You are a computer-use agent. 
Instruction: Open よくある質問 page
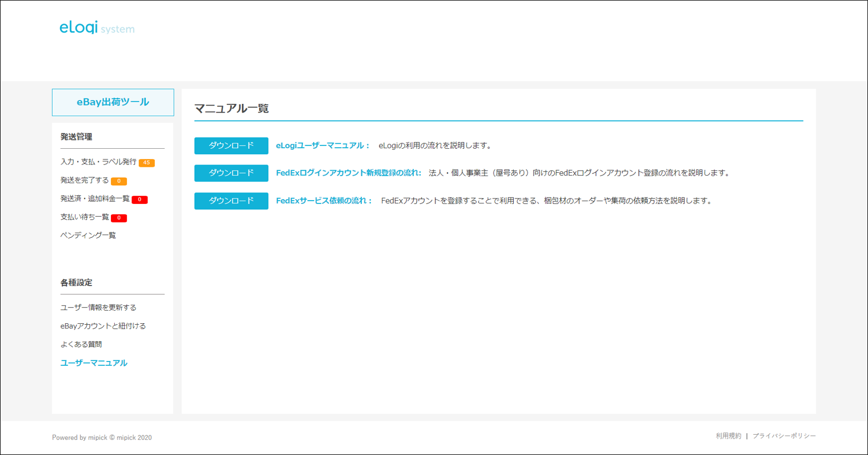tap(81, 344)
